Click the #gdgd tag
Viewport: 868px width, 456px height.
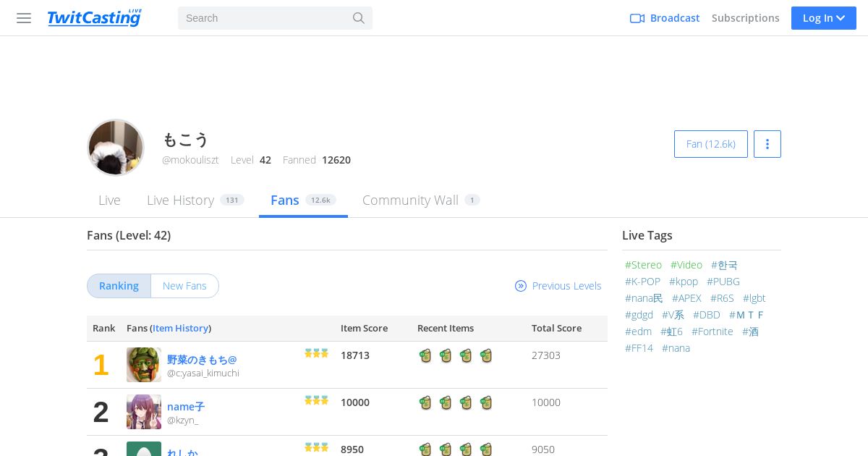coord(639,315)
